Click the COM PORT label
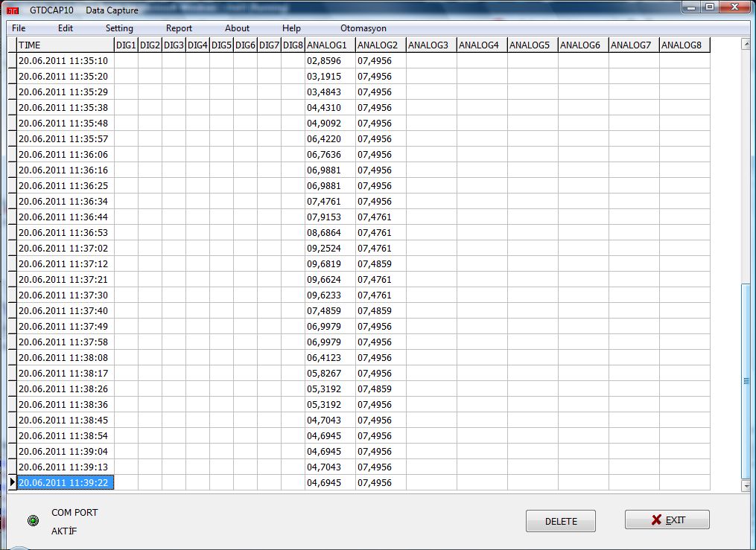 point(74,513)
